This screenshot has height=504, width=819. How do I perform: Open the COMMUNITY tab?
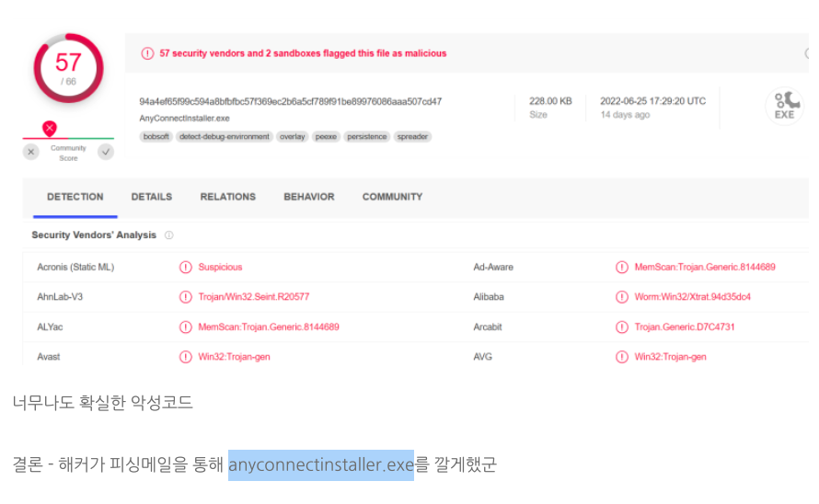point(392,197)
